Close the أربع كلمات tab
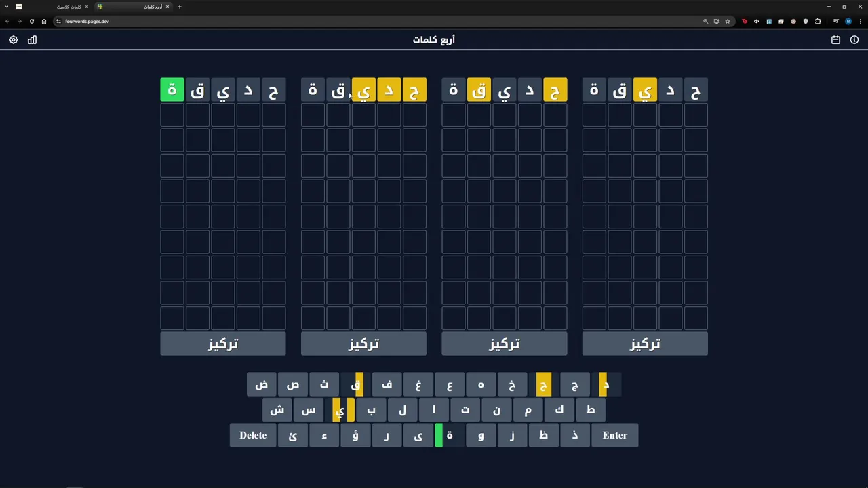This screenshot has width=868, height=488. tap(167, 7)
